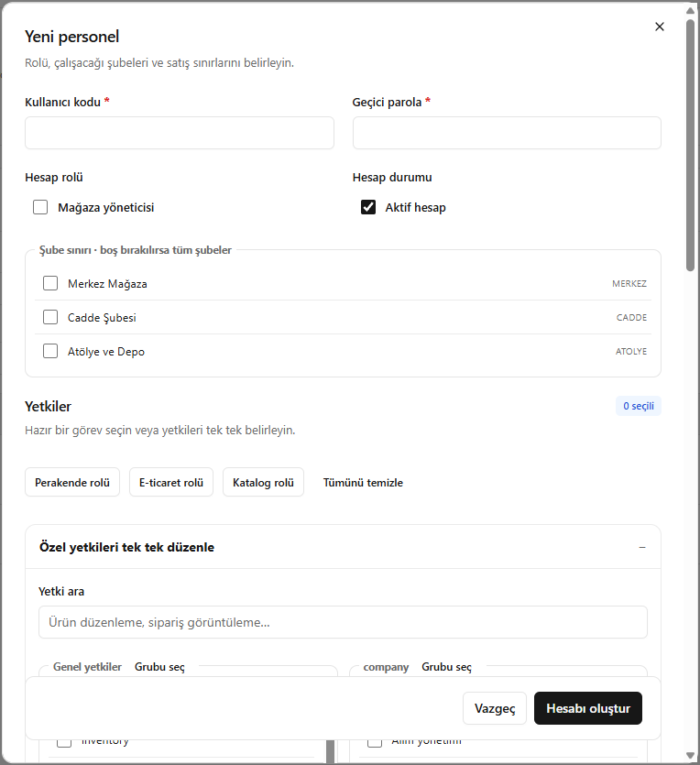The height and width of the screenshot is (765, 700).
Task: Focus the Geçici parola input field
Action: tap(507, 133)
